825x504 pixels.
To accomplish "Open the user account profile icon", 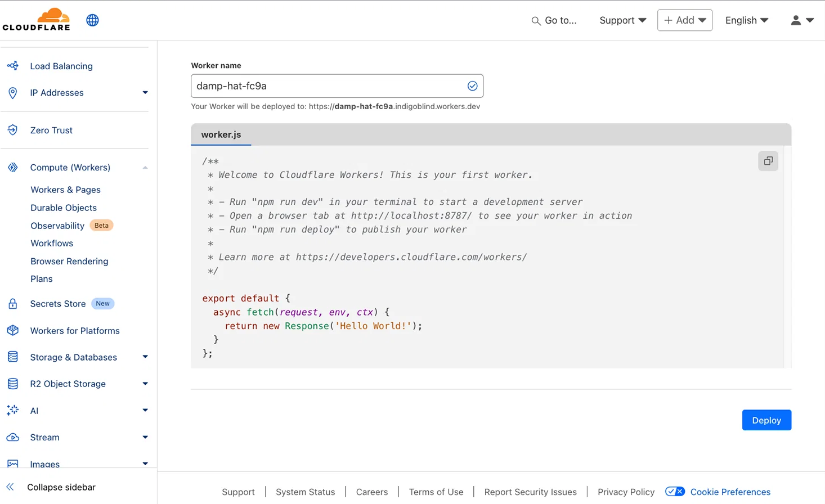I will [x=796, y=20].
